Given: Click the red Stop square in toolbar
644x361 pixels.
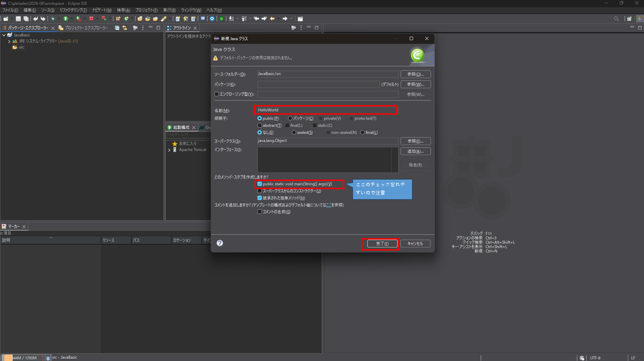Looking at the screenshot, I should (x=91, y=18).
